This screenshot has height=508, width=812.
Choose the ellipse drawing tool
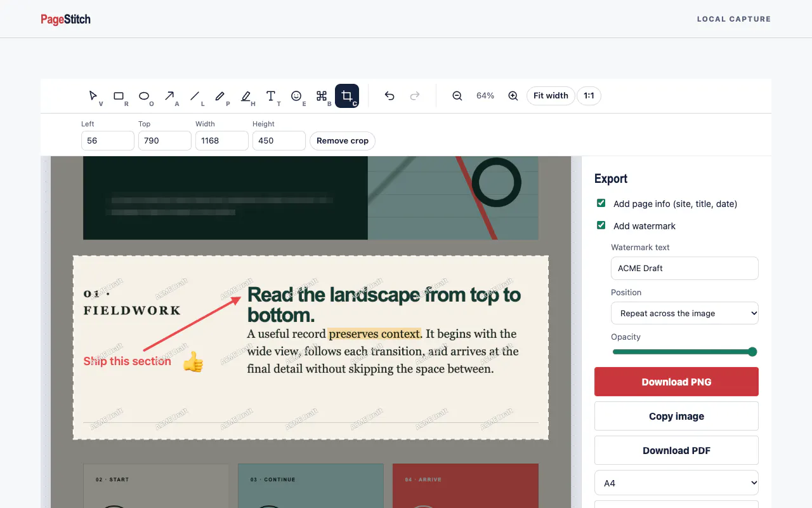(144, 96)
